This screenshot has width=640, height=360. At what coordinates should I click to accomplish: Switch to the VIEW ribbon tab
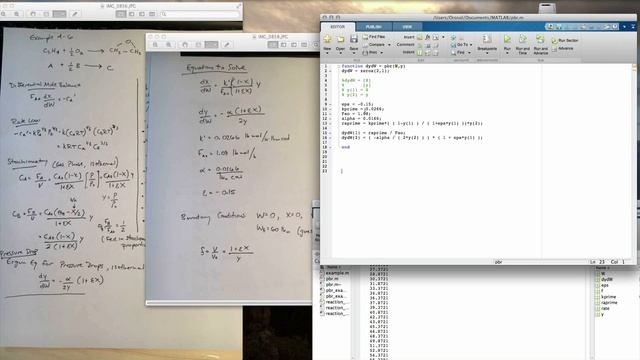point(407,27)
